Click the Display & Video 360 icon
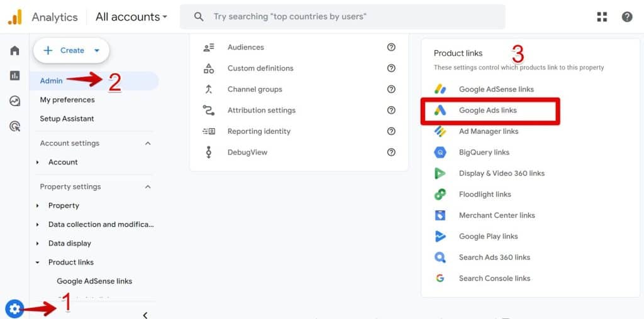The image size is (644, 319). tap(440, 173)
